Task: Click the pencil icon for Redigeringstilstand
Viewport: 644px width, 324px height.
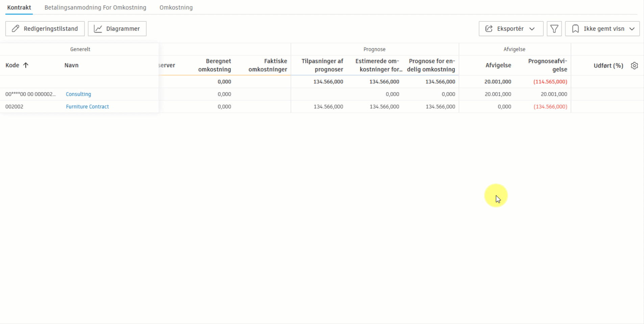Action: tap(16, 29)
